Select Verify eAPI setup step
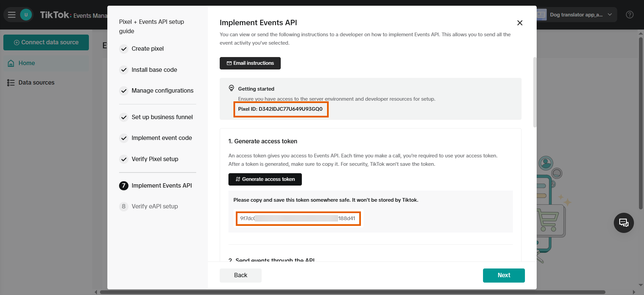644x295 pixels. [155, 206]
